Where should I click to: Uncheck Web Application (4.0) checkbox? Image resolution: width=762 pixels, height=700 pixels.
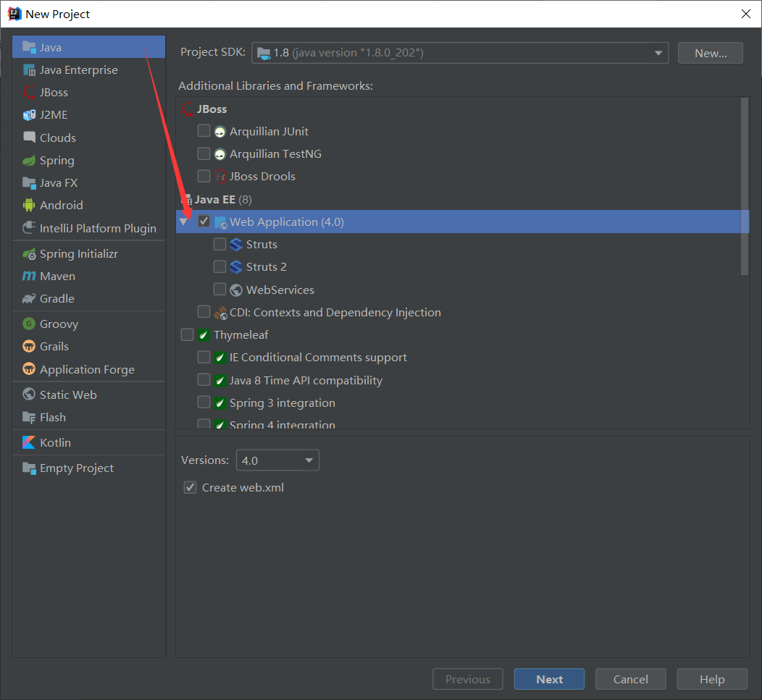[204, 221]
